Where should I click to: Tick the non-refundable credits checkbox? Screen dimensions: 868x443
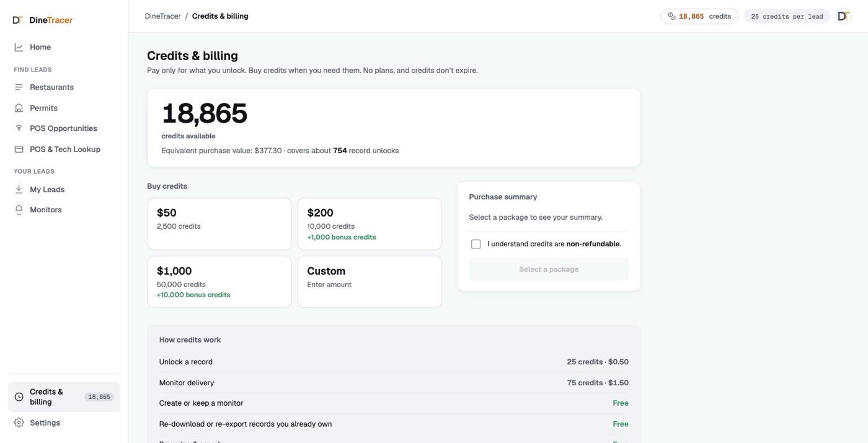476,244
